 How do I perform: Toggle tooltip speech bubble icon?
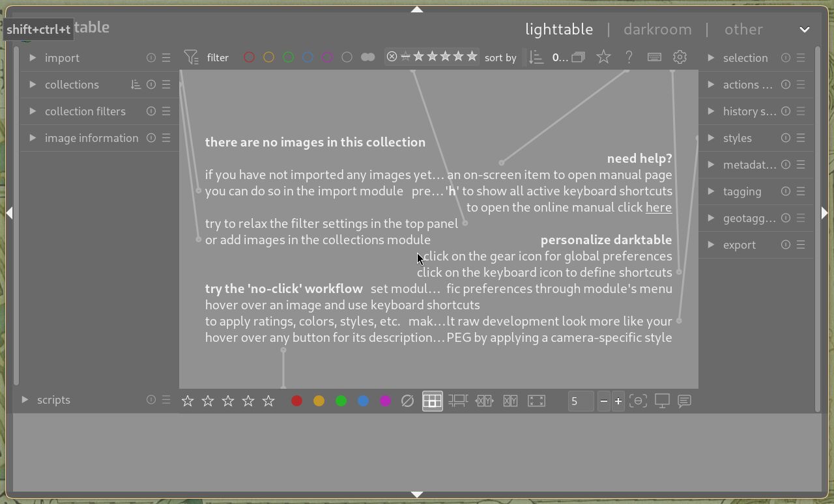click(x=684, y=401)
